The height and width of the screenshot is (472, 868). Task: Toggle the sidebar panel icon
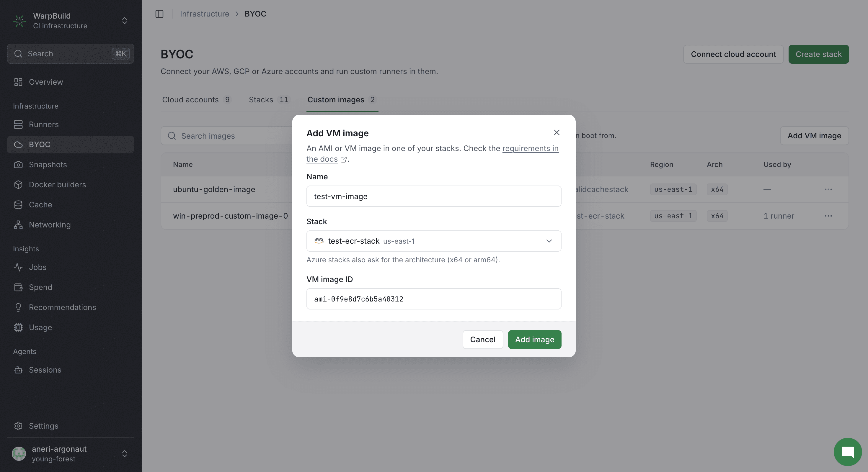(x=159, y=14)
